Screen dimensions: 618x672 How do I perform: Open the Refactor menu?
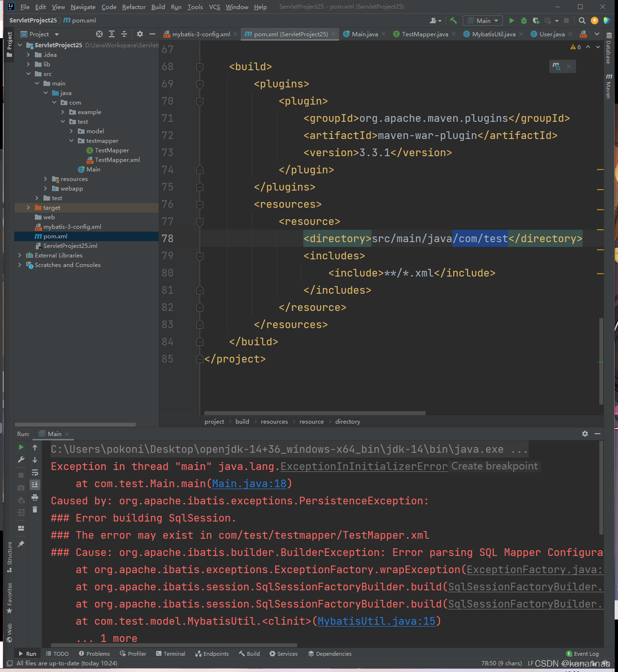134,7
